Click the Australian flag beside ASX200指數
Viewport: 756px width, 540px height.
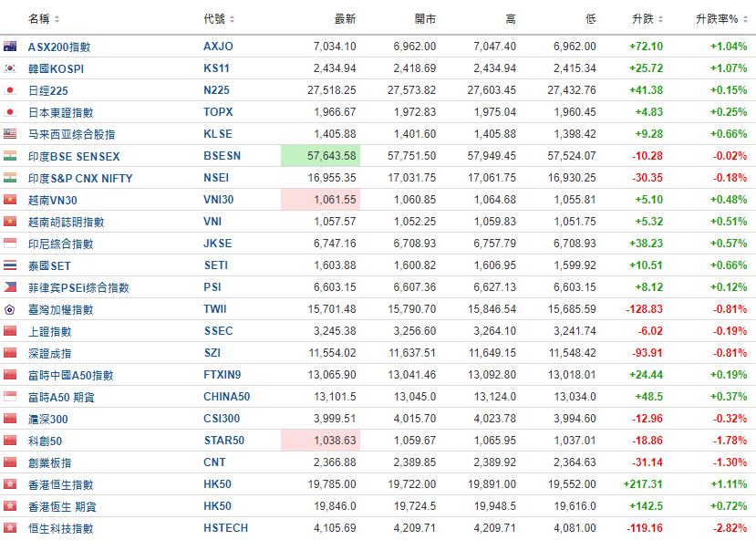pyautogui.click(x=10, y=47)
